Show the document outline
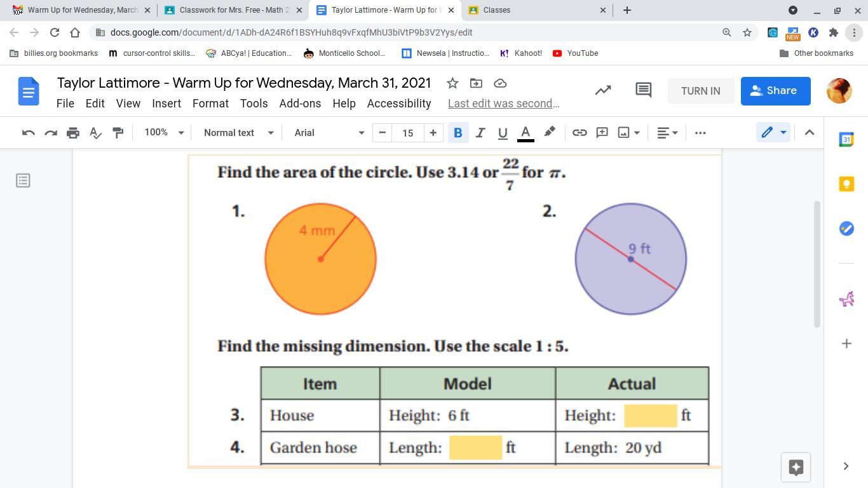The width and height of the screenshot is (868, 488). [23, 180]
